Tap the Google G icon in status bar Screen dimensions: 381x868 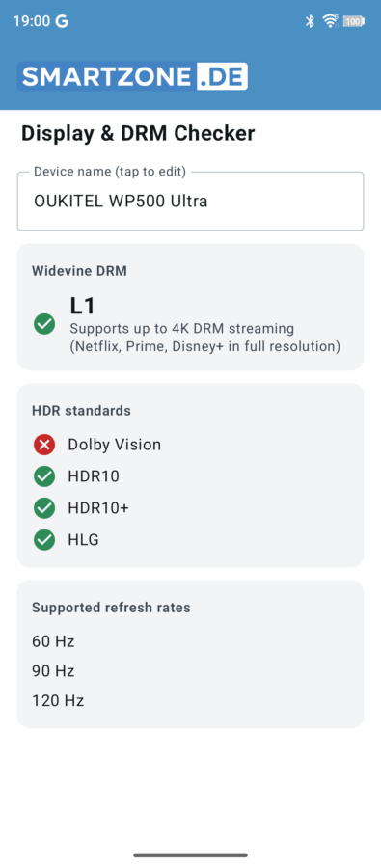coord(62,21)
